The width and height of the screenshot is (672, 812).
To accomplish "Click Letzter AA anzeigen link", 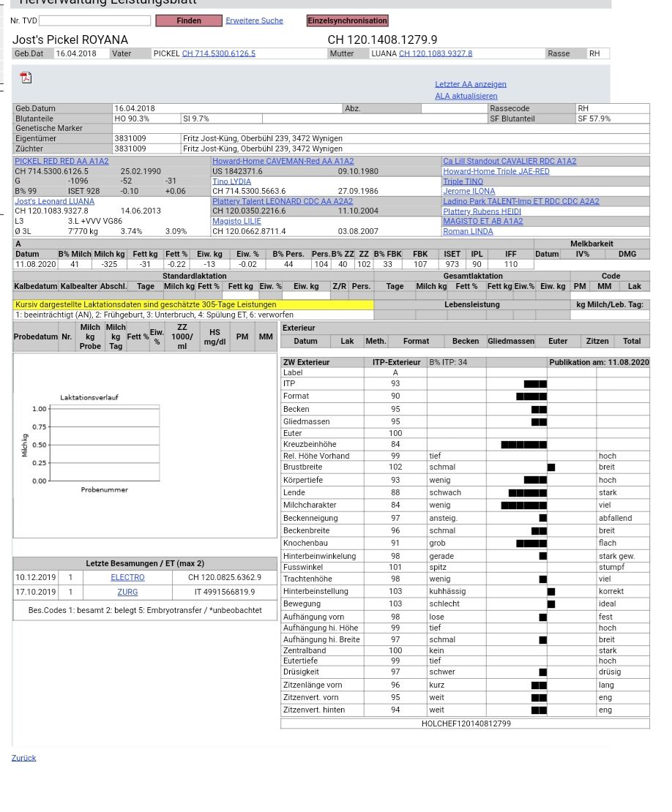I will 470,84.
